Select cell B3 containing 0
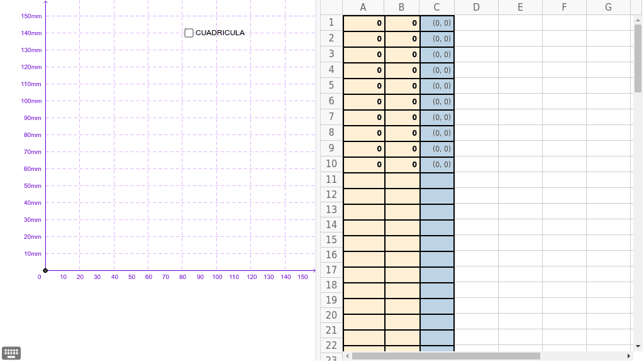Viewport: 644px width, 362px height. (x=402, y=55)
